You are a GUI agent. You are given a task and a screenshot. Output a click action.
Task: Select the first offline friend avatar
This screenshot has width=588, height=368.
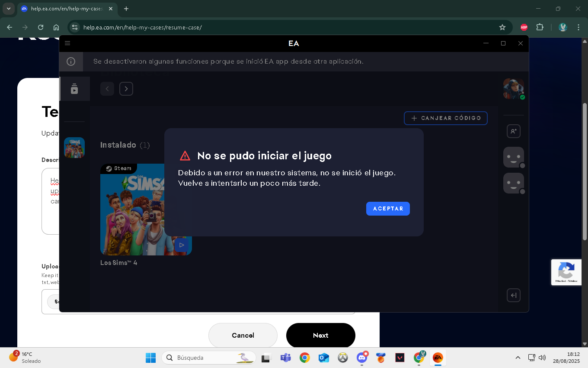(x=514, y=157)
